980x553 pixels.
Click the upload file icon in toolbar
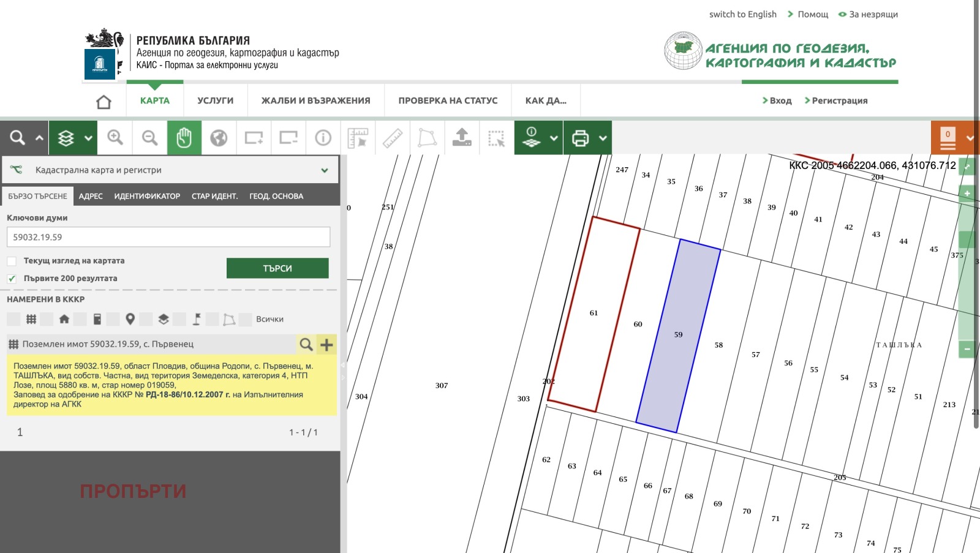tap(462, 138)
